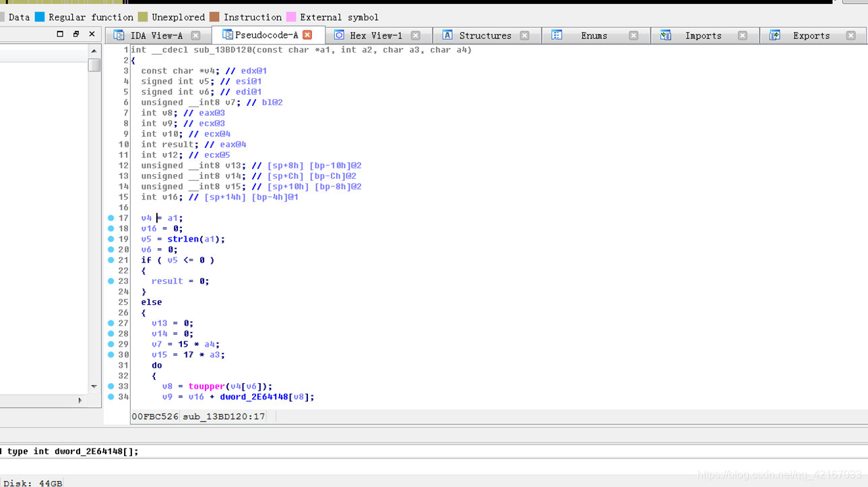Click the Regular function color legend swatch
The image size is (868, 487).
tap(40, 17)
